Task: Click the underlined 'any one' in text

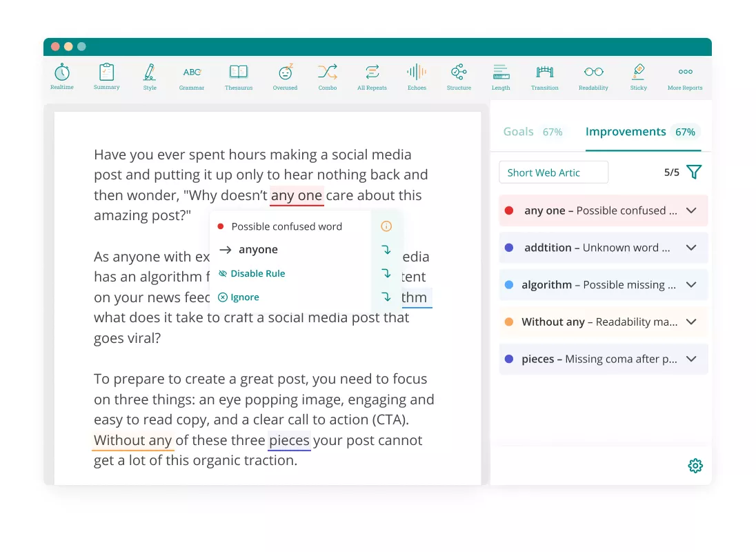Action: pos(296,195)
